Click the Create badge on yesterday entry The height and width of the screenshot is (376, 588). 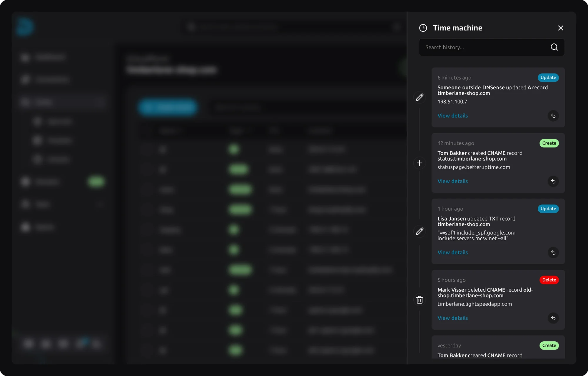click(x=549, y=345)
